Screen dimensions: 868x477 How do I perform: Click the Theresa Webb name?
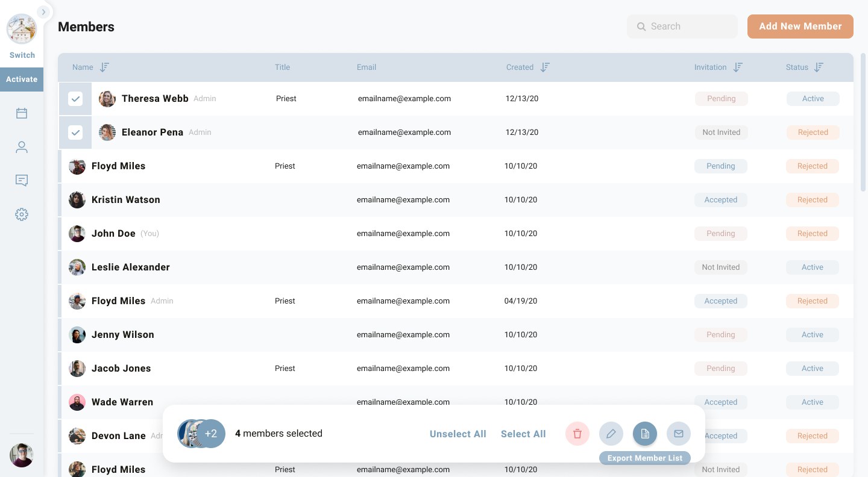pos(155,99)
